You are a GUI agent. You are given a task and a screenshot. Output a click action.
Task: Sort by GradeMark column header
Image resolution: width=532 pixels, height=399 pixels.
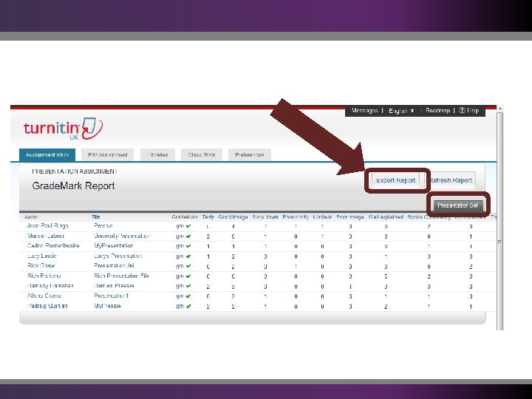tap(185, 216)
